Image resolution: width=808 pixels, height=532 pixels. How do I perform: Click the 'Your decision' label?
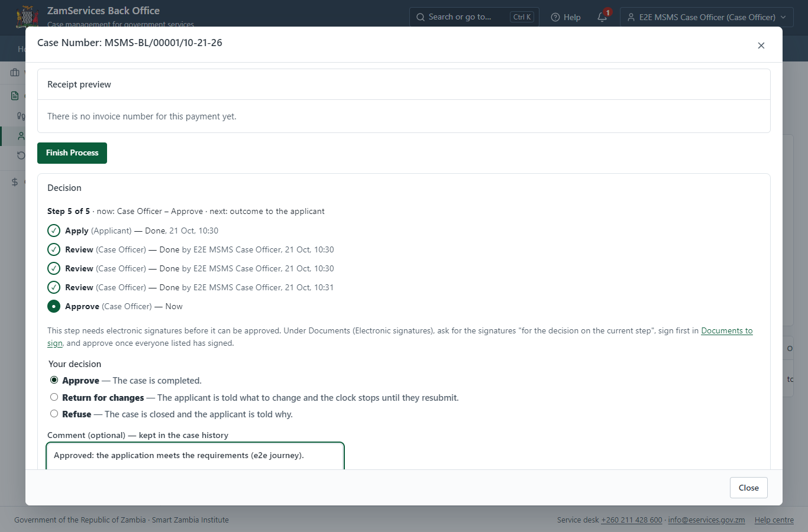click(x=75, y=364)
